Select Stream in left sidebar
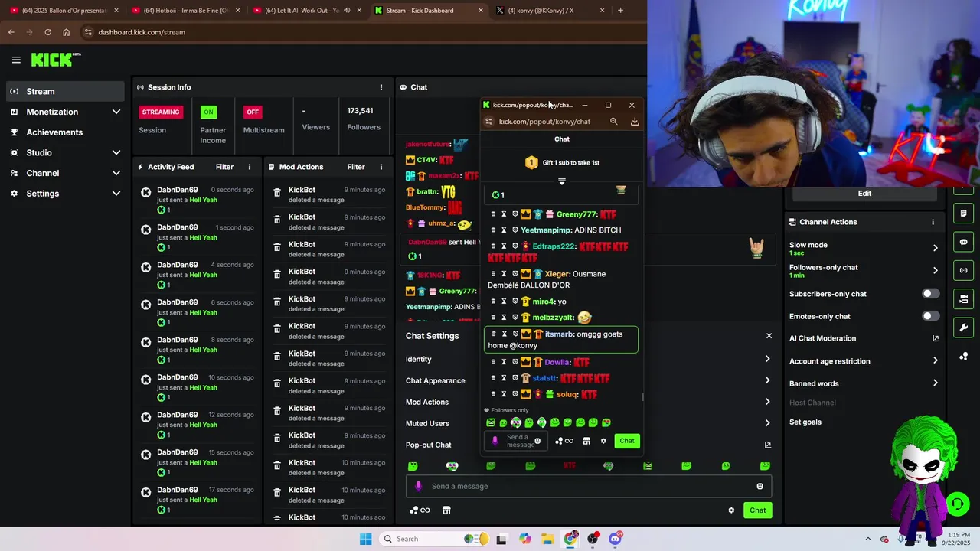 [65, 91]
